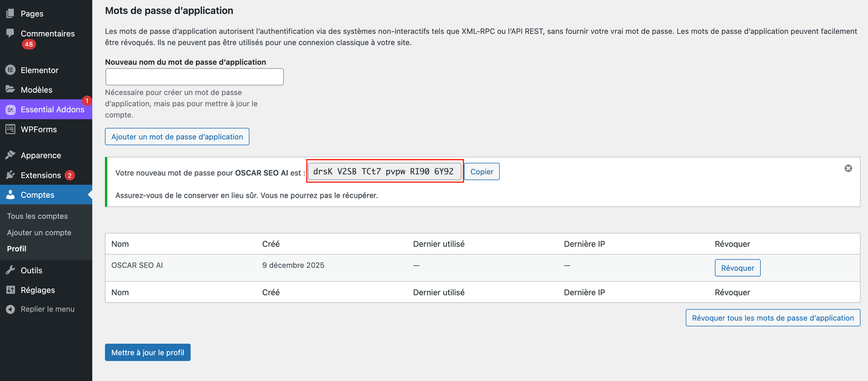Viewport: 868px width, 381px height.
Task: Open Ajouter un compte submenu item
Action: pos(39,232)
